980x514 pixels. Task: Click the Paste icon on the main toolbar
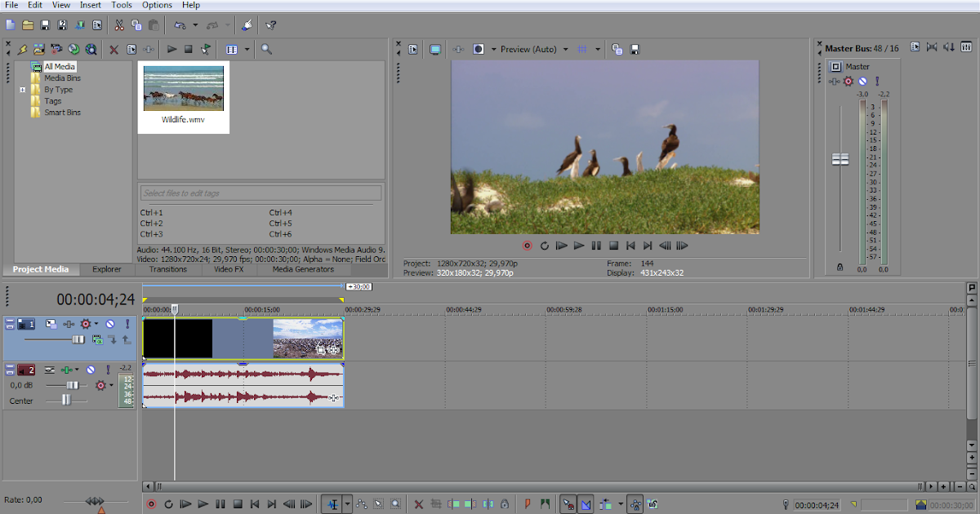152,25
